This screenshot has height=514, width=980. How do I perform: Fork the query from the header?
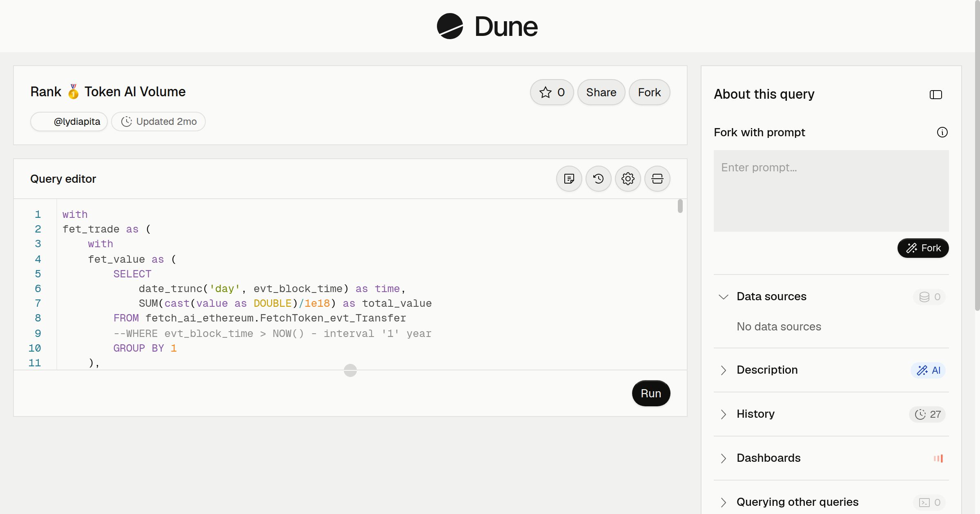pyautogui.click(x=649, y=92)
